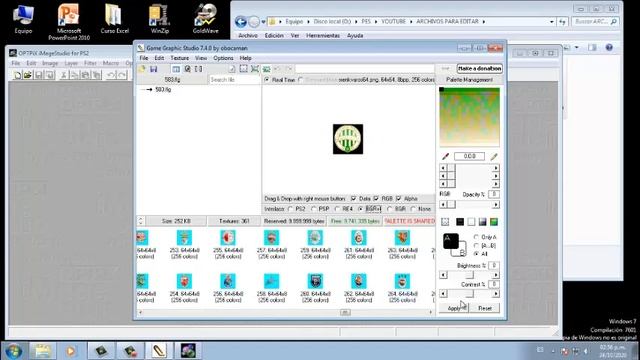The height and width of the screenshot is (360, 640).
Task: Open GoldWave desktop shortcut
Action: pos(205,19)
